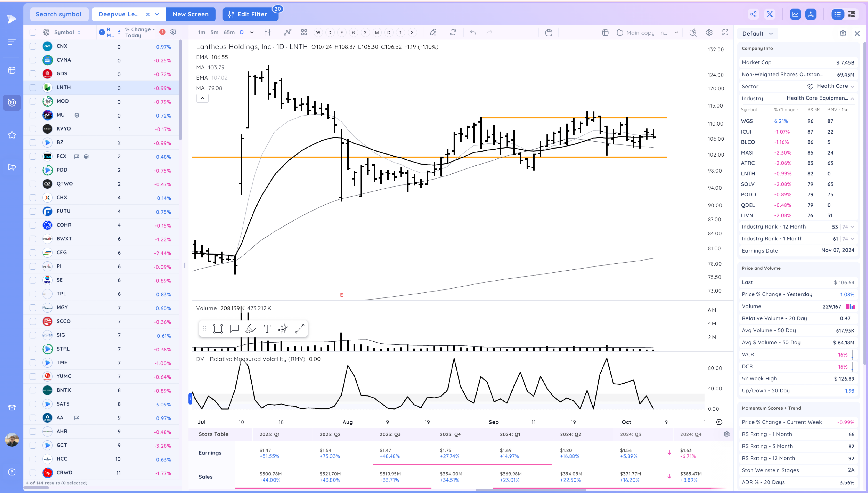The width and height of the screenshot is (868, 493).
Task: Expand the Main copy layout dropdown
Action: coord(676,33)
